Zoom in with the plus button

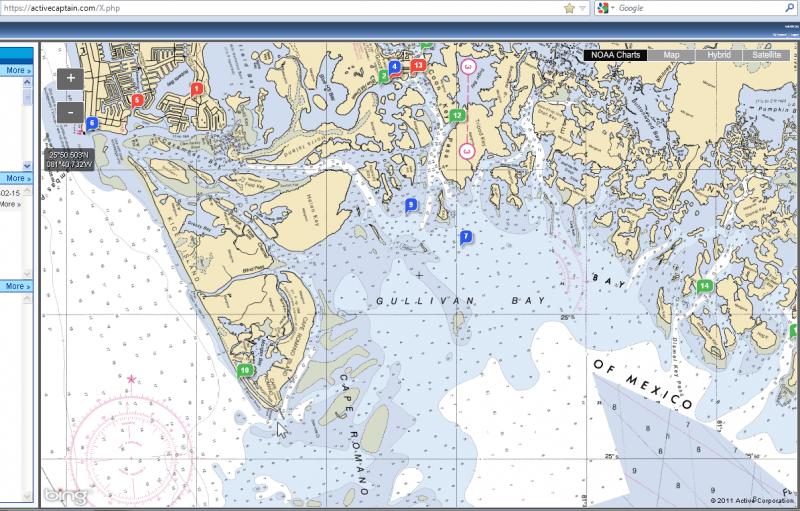pos(71,79)
